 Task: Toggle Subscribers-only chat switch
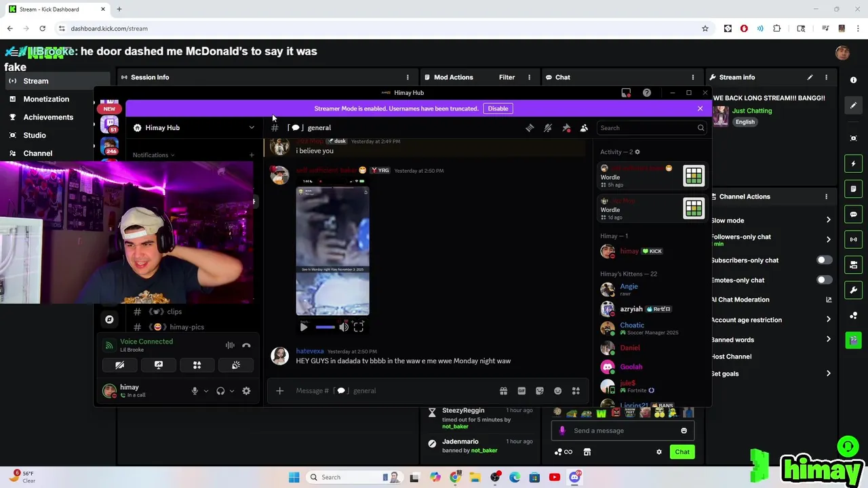coord(824,260)
